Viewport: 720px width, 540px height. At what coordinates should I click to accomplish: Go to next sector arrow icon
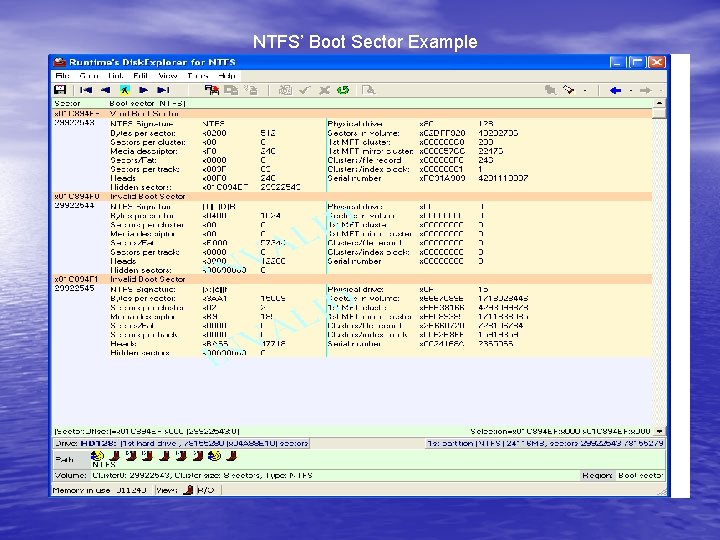143,89
